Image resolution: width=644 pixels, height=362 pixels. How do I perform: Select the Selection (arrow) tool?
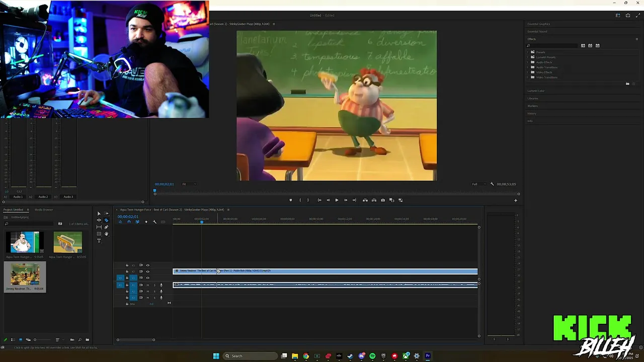click(99, 214)
